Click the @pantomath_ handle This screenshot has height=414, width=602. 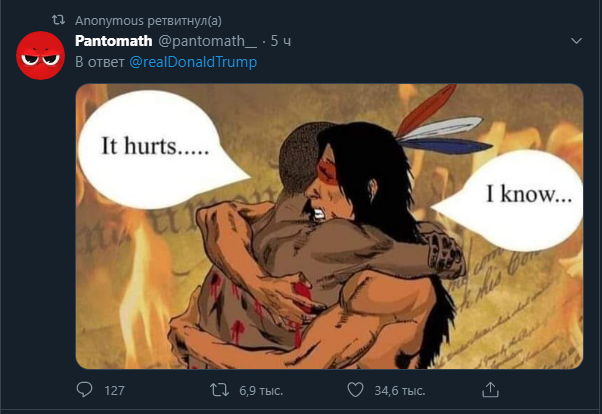point(207,41)
